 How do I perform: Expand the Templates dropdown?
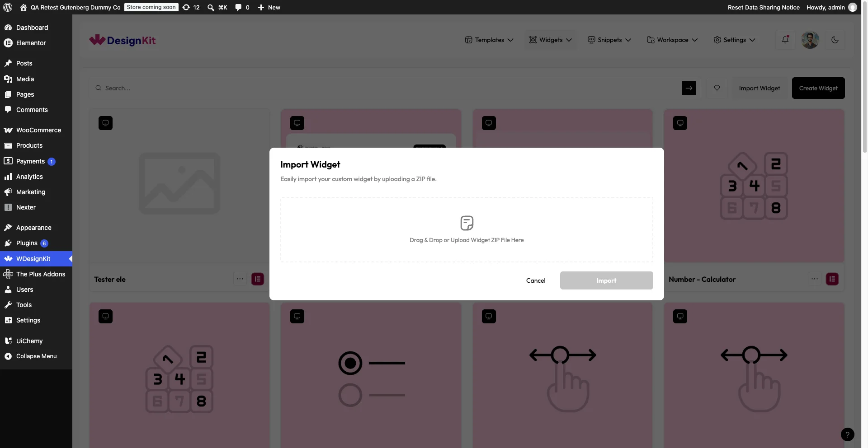[489, 40]
